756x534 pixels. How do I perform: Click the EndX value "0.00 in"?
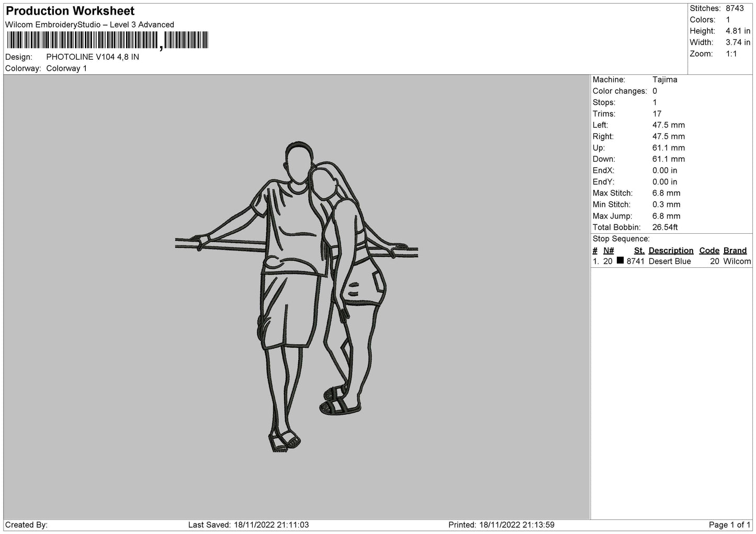coord(664,171)
